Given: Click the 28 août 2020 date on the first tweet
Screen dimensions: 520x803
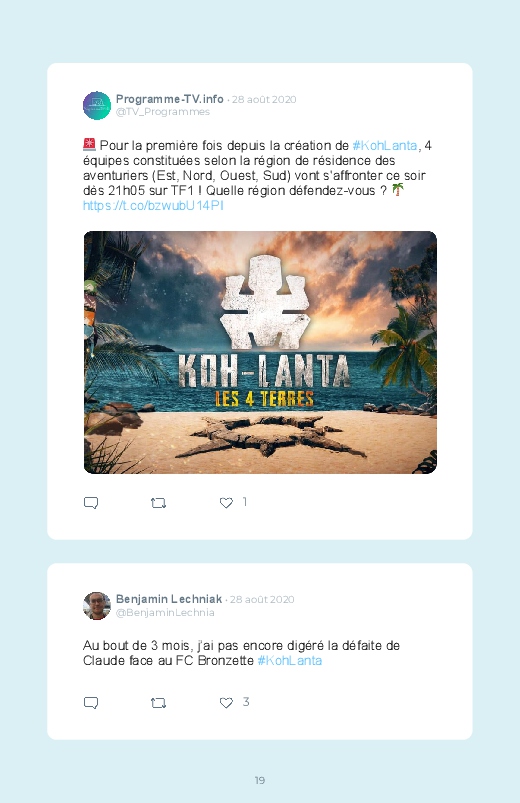Looking at the screenshot, I should [264, 99].
